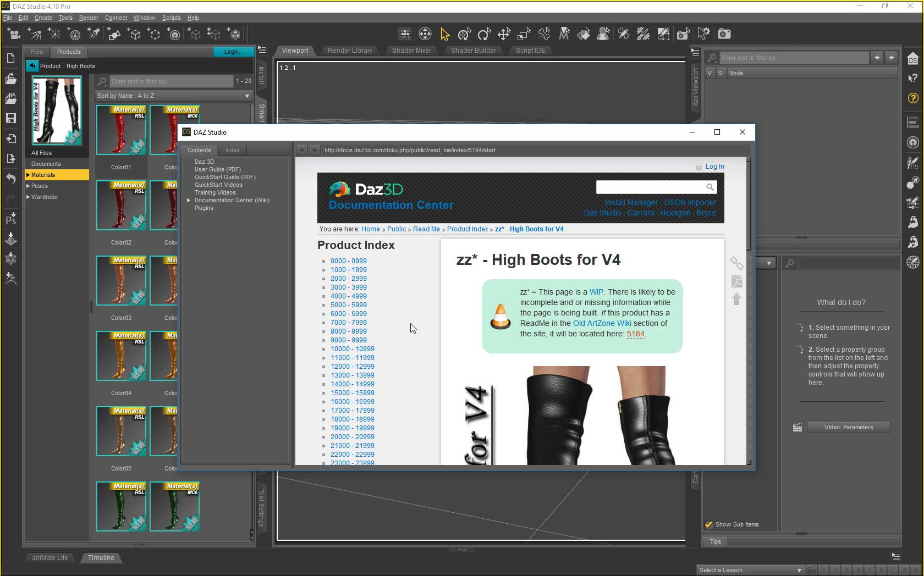
Task: Click the Undo sidebar icon
Action: [x=10, y=178]
